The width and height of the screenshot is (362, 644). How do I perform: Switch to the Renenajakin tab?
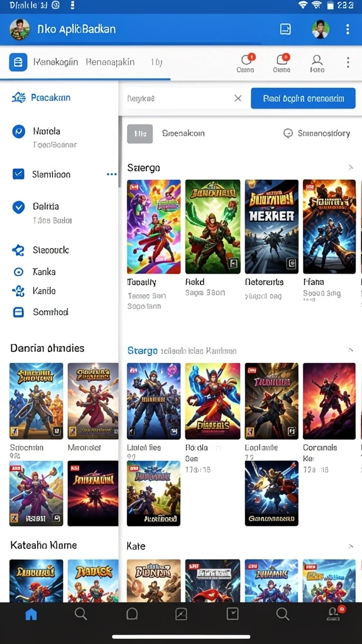coord(110,62)
